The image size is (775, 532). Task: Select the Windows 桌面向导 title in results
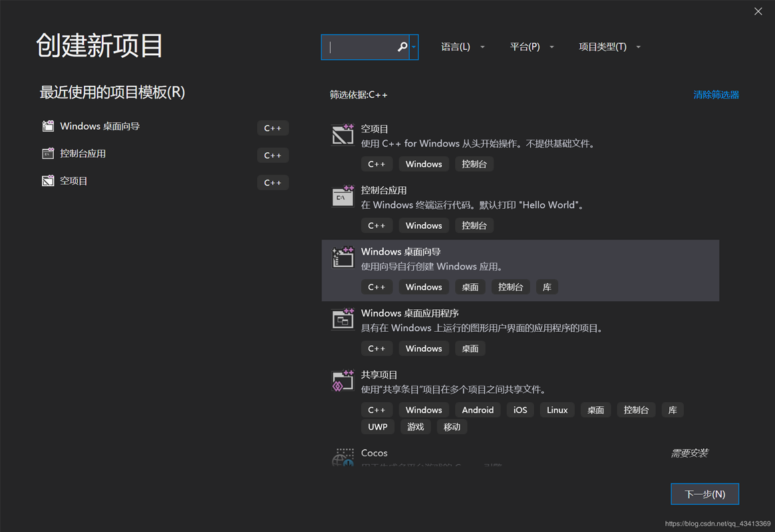coord(401,252)
